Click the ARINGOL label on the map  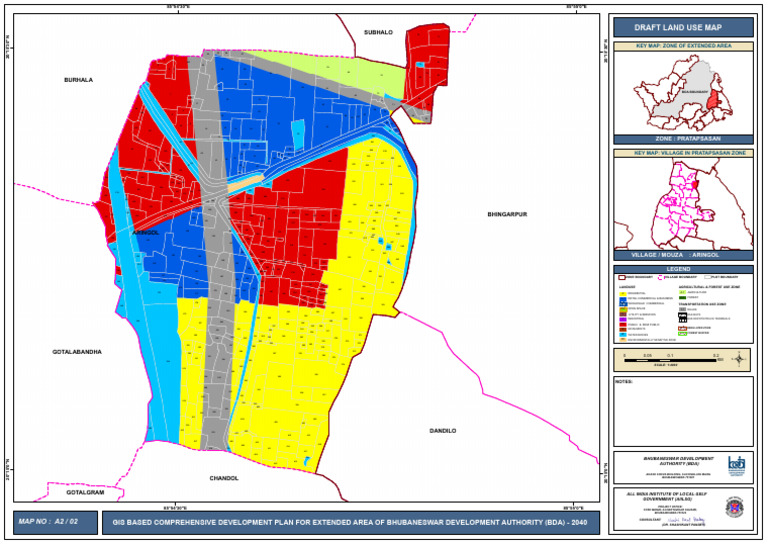coord(146,233)
